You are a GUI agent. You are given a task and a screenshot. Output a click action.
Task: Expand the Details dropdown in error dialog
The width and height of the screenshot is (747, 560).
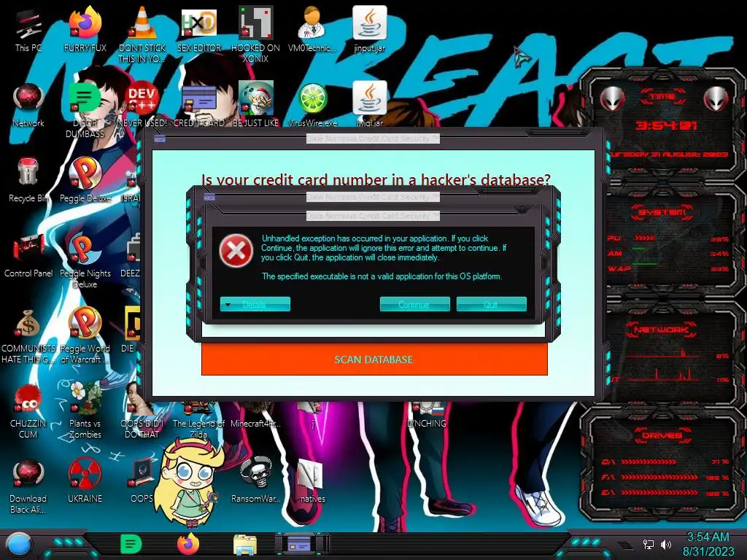coord(255,304)
